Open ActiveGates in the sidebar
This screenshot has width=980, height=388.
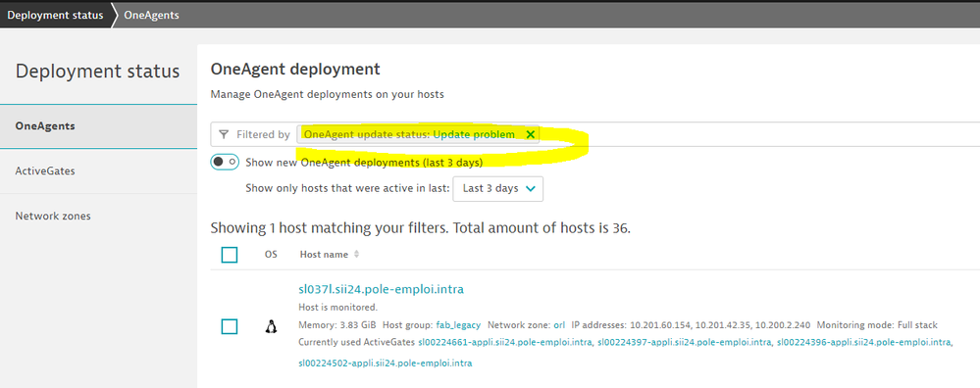99,170
